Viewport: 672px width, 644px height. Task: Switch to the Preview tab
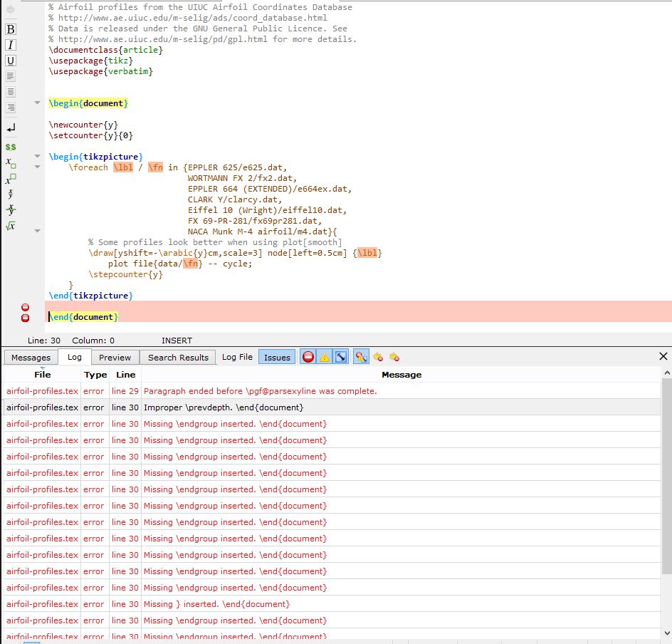[115, 357]
